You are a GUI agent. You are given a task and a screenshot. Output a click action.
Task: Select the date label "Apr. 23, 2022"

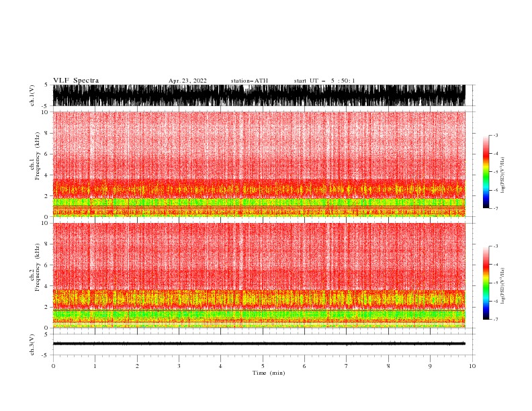[187, 81]
